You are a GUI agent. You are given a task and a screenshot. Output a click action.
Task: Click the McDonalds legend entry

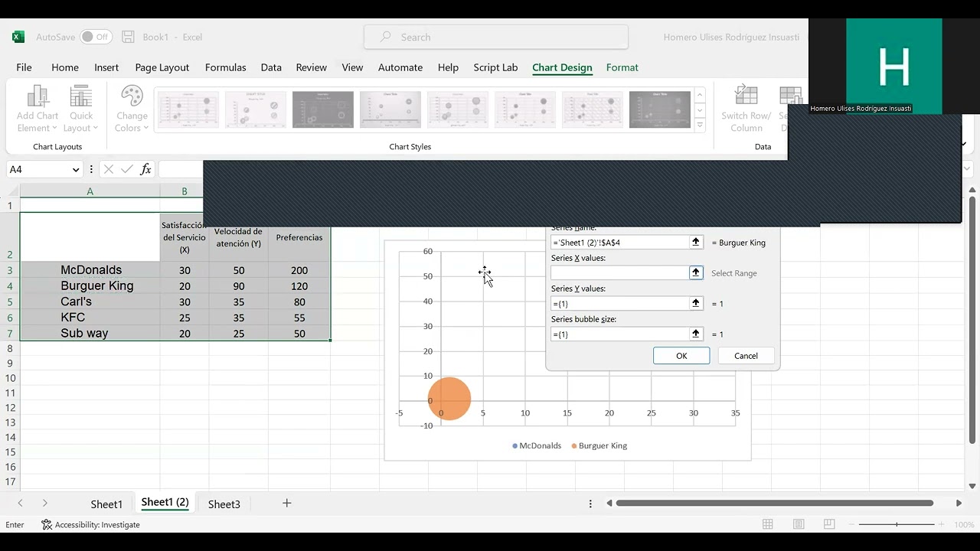point(537,445)
